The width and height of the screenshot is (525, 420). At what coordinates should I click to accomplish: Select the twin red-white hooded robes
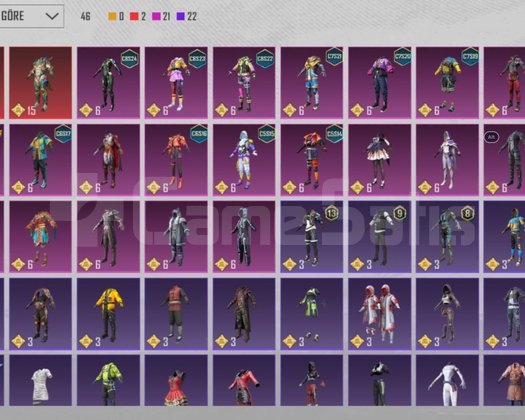click(x=380, y=314)
